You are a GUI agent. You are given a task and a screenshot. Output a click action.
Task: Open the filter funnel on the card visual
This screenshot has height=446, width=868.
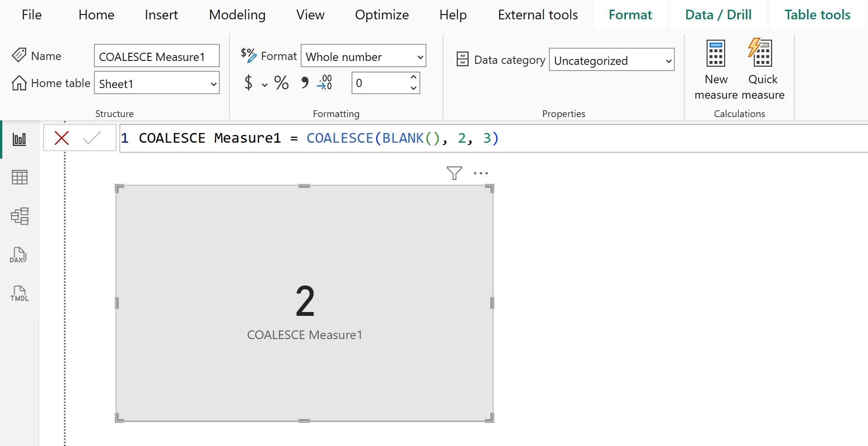[454, 173]
